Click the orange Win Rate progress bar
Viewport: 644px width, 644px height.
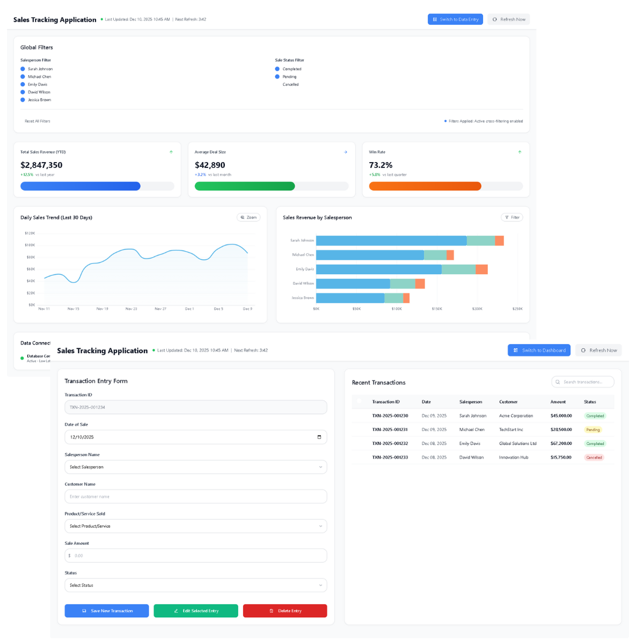click(425, 186)
